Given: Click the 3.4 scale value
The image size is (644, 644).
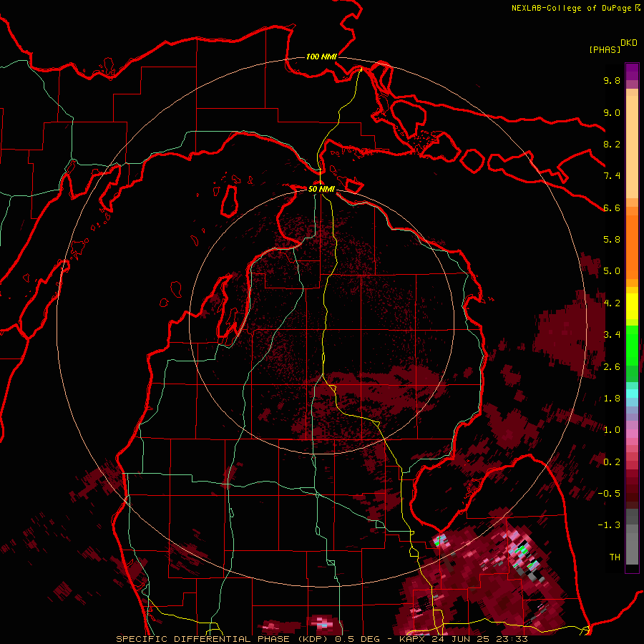Looking at the screenshot, I should point(612,335).
